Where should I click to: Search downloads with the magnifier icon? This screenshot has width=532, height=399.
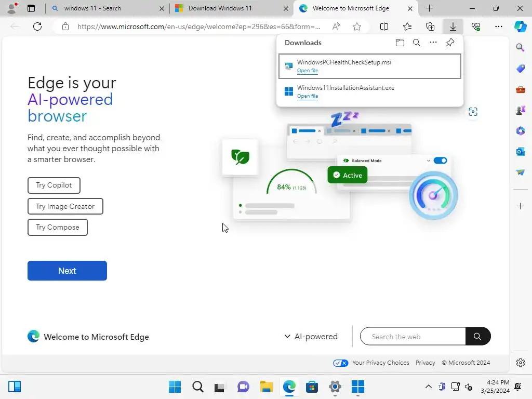417,43
